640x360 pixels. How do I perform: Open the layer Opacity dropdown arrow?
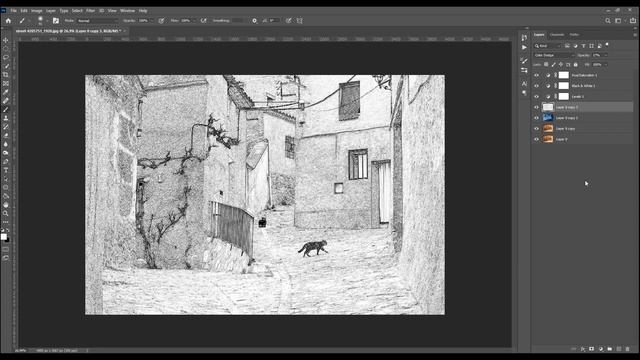tap(605, 55)
